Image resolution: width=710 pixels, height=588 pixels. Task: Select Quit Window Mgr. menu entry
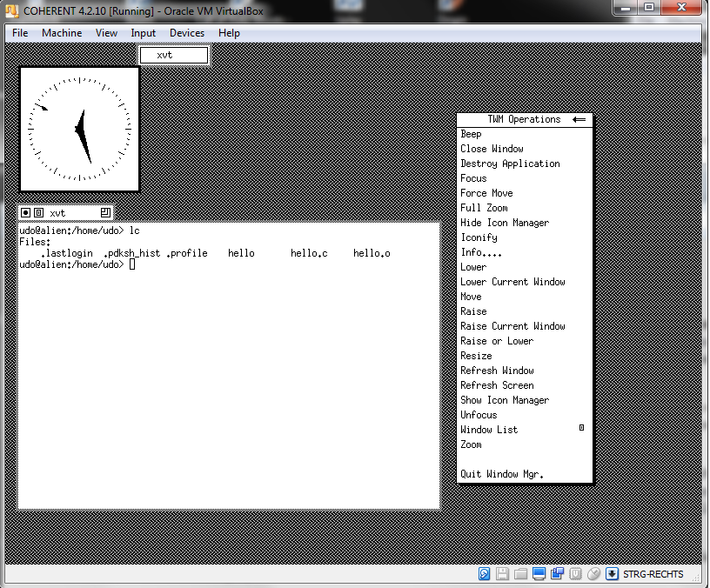502,474
